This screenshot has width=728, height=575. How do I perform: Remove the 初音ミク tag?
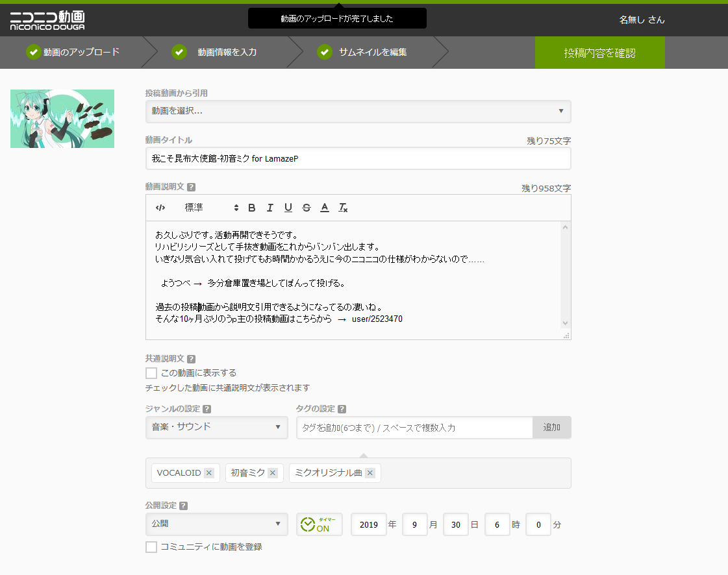(x=273, y=473)
